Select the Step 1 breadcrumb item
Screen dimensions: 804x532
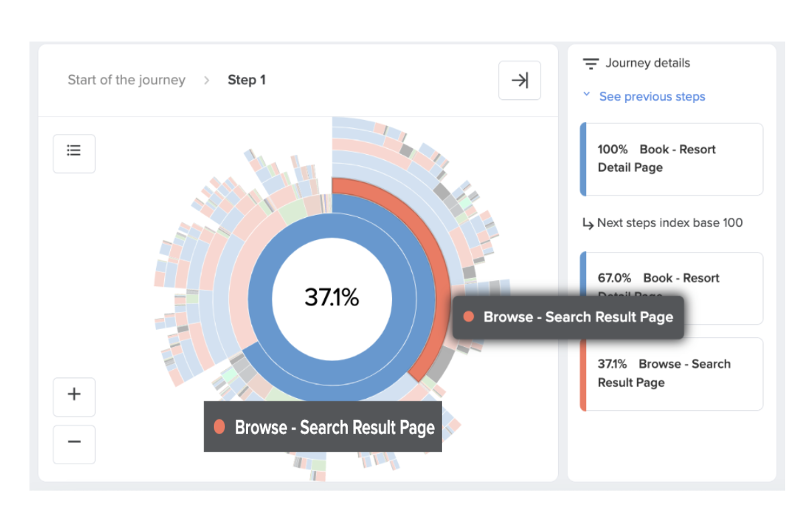pos(247,80)
